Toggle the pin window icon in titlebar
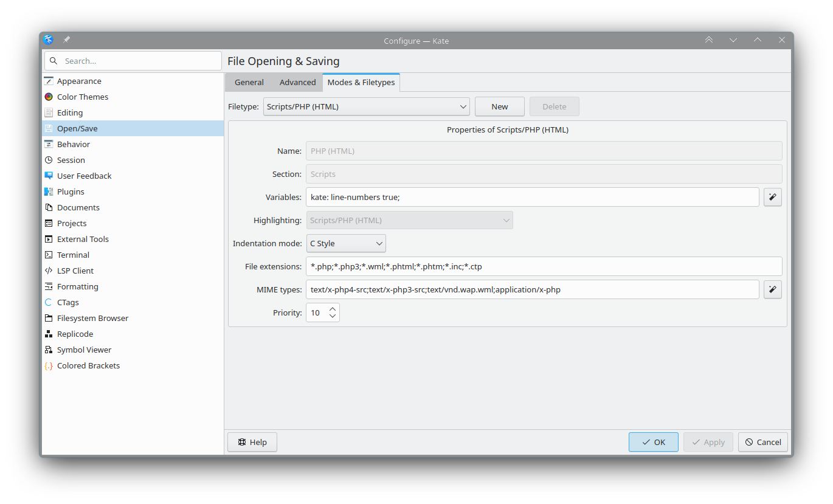 point(66,40)
